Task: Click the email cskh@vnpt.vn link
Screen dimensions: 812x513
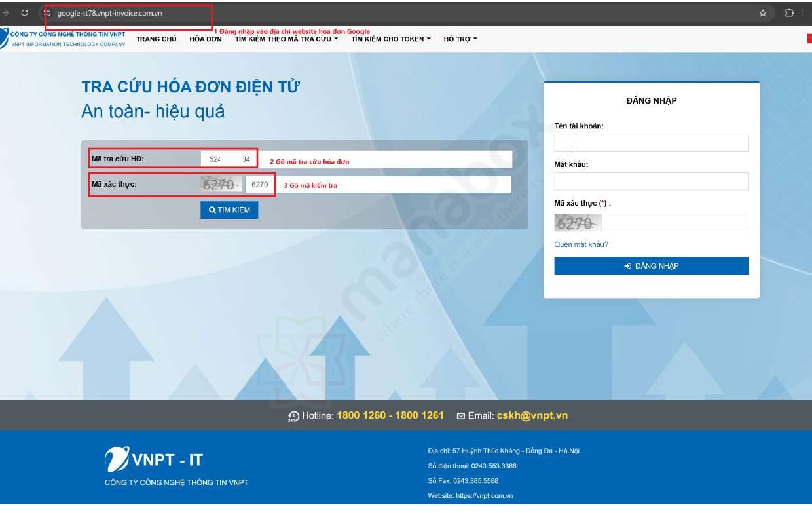Action: coord(532,415)
